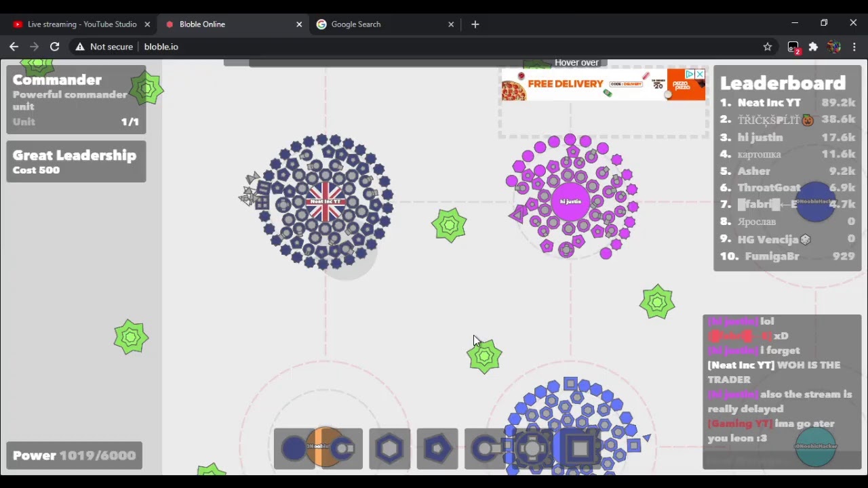Click chat message about stream delayed
The width and height of the screenshot is (868, 488).
(x=780, y=401)
